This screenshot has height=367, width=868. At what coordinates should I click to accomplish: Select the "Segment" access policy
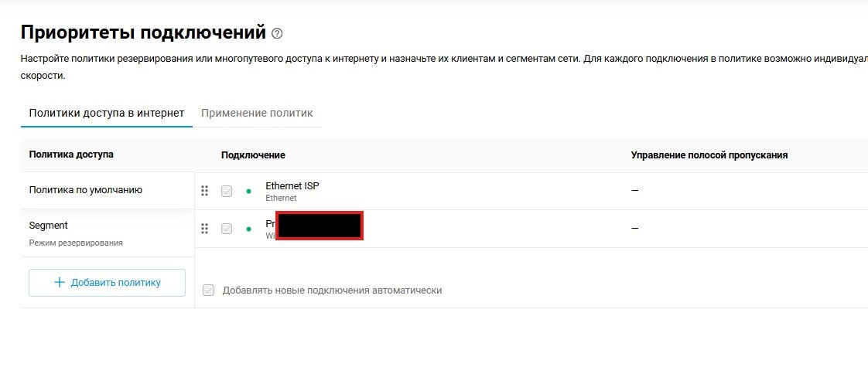(x=49, y=226)
